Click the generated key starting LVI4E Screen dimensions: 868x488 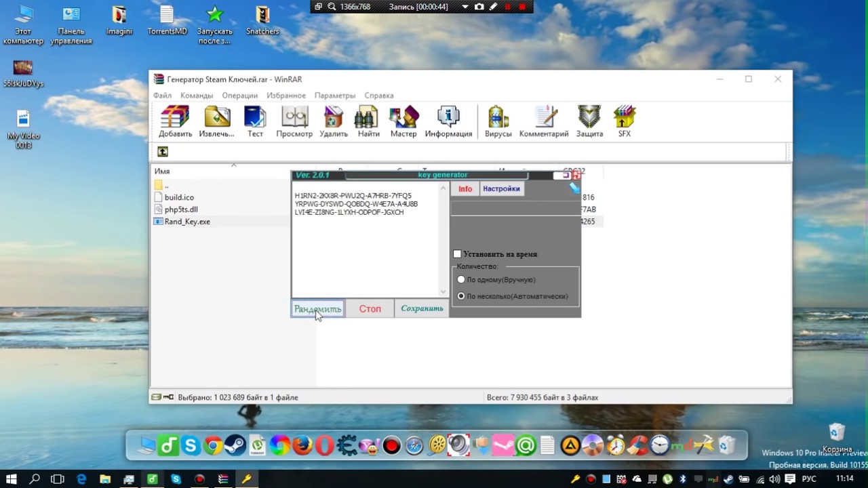tap(349, 212)
